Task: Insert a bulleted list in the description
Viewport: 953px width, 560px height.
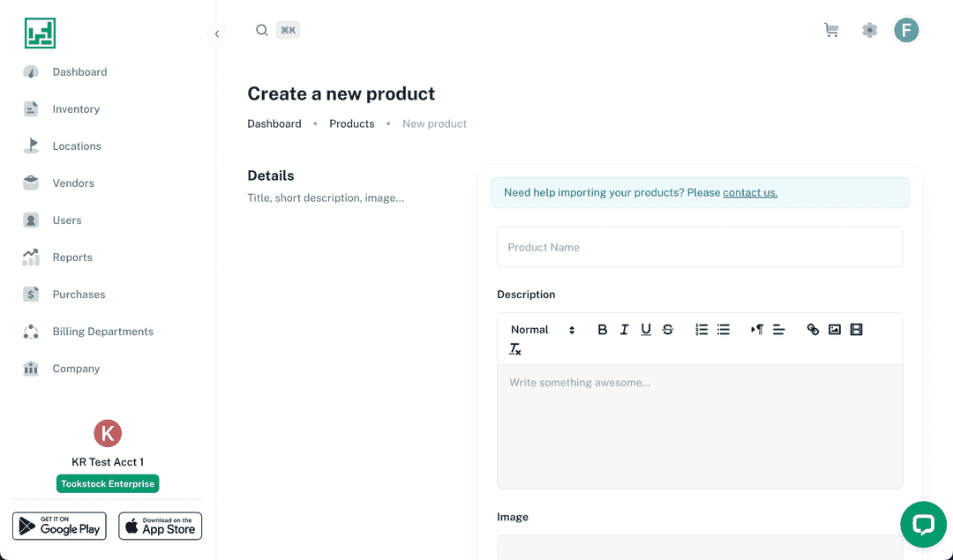Action: click(724, 329)
